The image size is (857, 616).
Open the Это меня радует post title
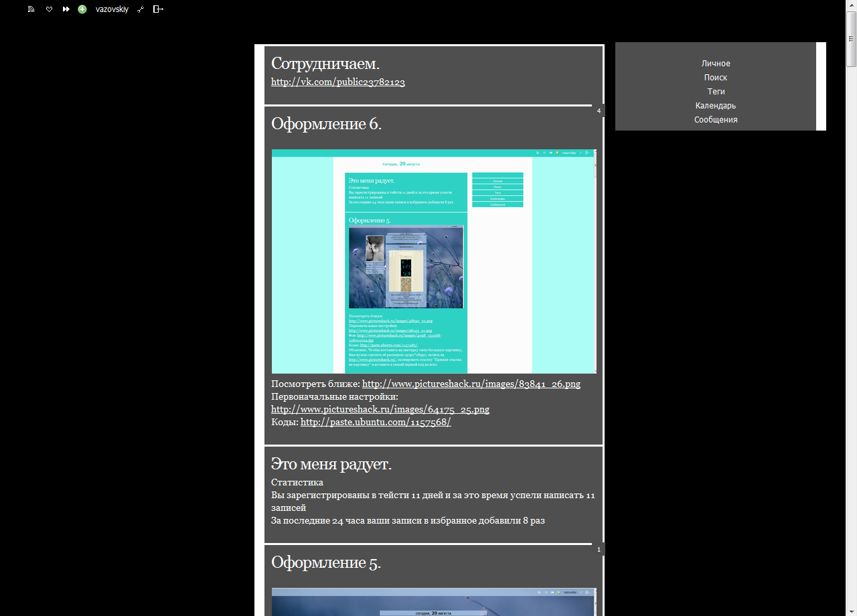coord(331,464)
